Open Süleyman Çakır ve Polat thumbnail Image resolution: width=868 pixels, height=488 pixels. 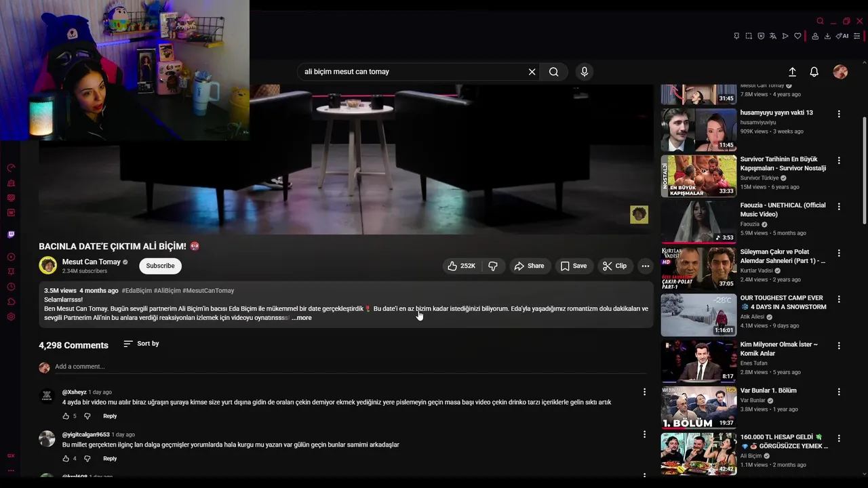698,269
